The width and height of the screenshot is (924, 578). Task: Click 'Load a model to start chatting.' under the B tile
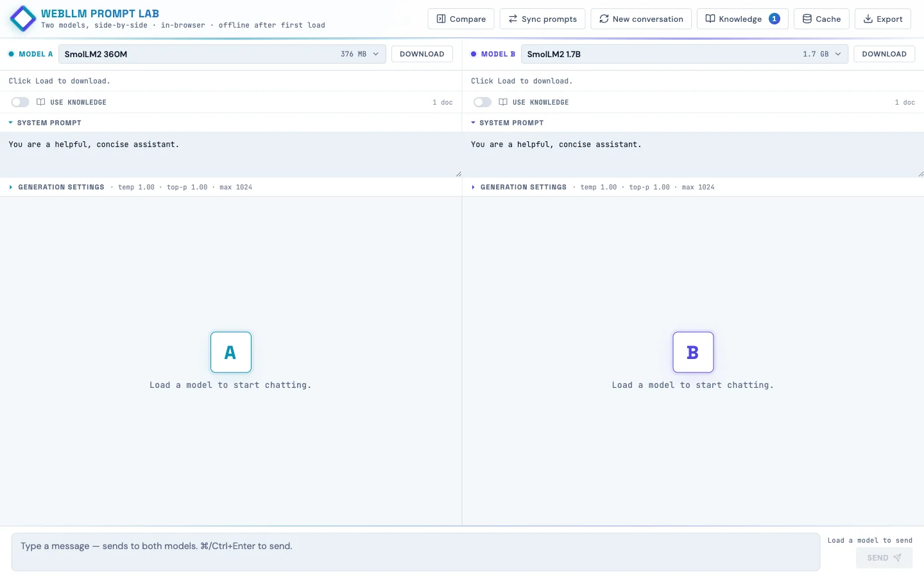point(693,385)
